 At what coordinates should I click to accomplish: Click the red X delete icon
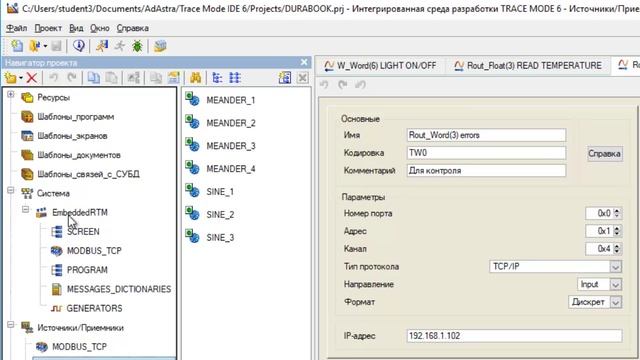pyautogui.click(x=31, y=78)
